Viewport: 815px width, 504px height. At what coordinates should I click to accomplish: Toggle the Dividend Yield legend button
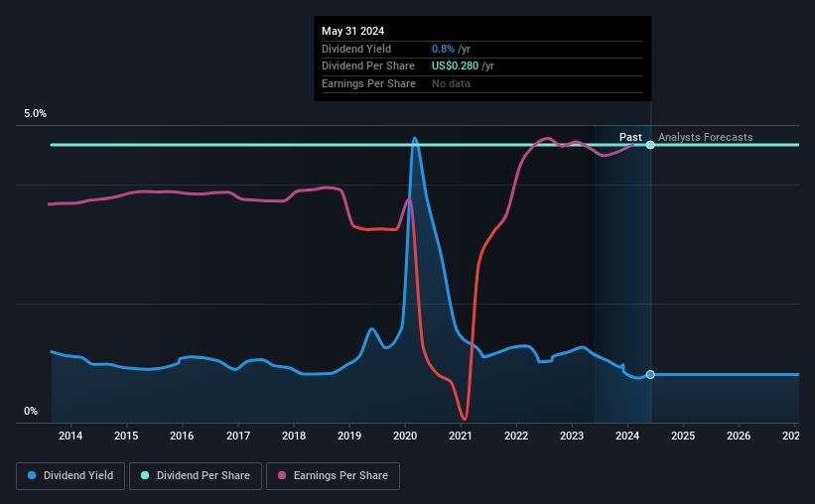pyautogui.click(x=70, y=475)
